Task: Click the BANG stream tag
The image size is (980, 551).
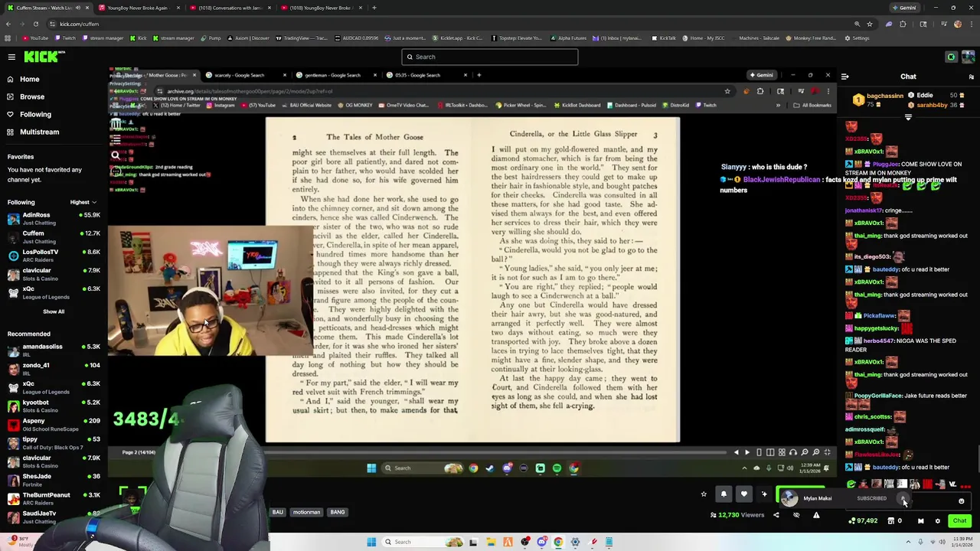Action: tap(338, 512)
